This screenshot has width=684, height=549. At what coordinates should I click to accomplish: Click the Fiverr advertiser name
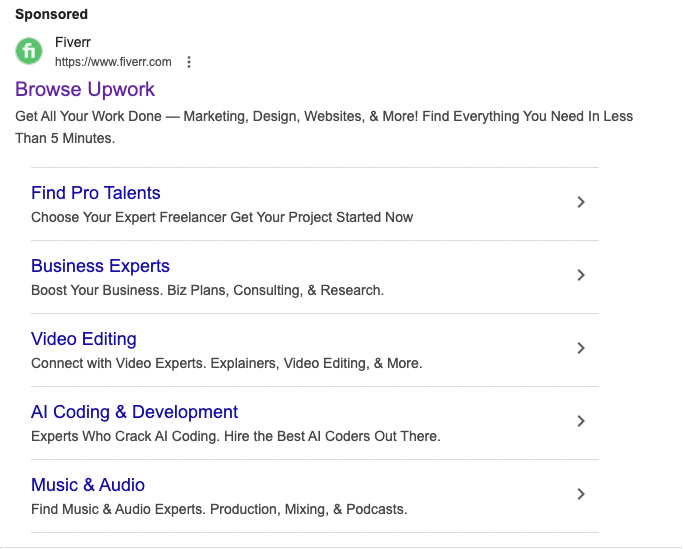(x=73, y=42)
